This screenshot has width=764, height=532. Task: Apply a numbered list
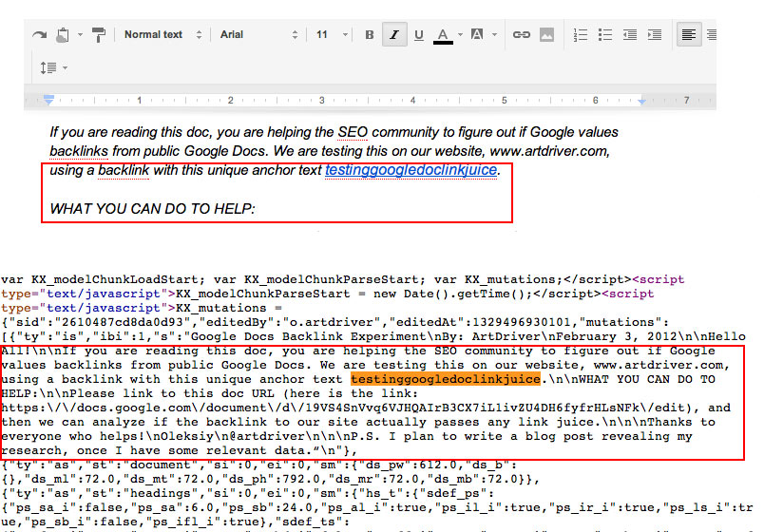click(581, 34)
